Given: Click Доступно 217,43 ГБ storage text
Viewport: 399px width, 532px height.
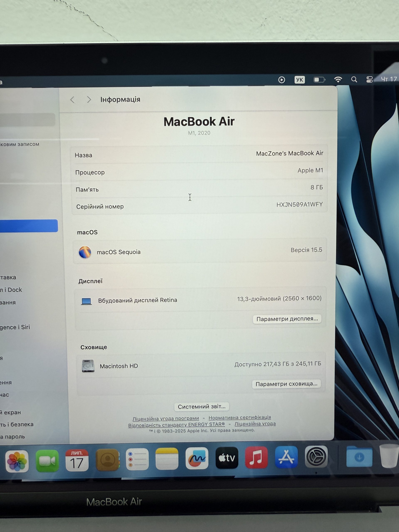Looking at the screenshot, I should pos(278,364).
